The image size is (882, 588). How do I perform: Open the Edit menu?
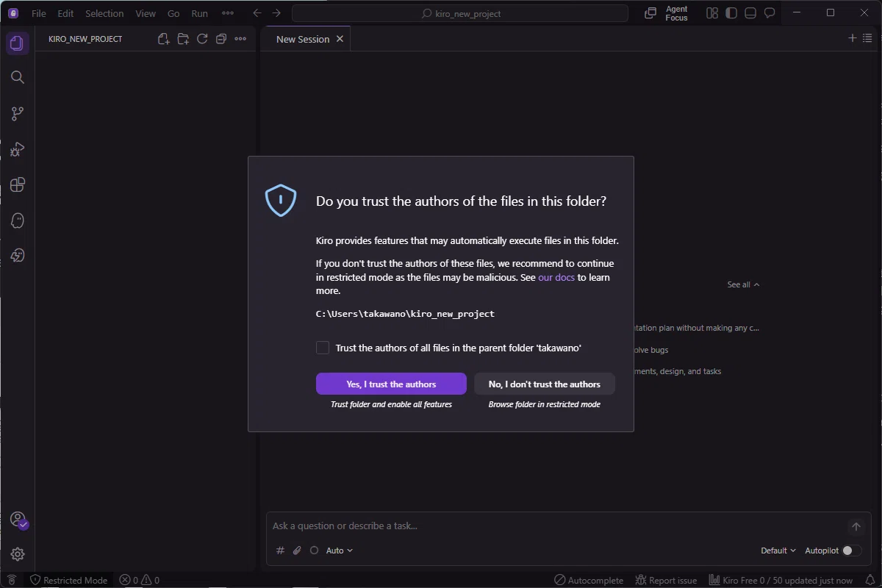point(65,13)
